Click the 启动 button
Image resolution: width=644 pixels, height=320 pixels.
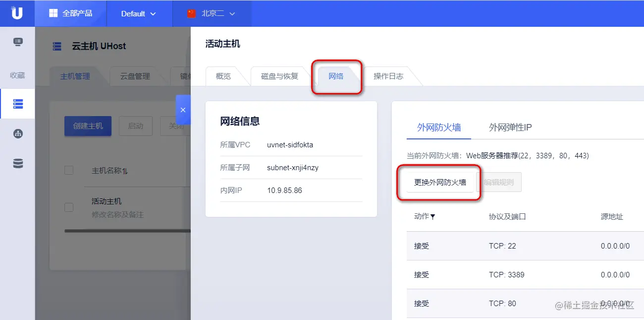click(x=135, y=126)
